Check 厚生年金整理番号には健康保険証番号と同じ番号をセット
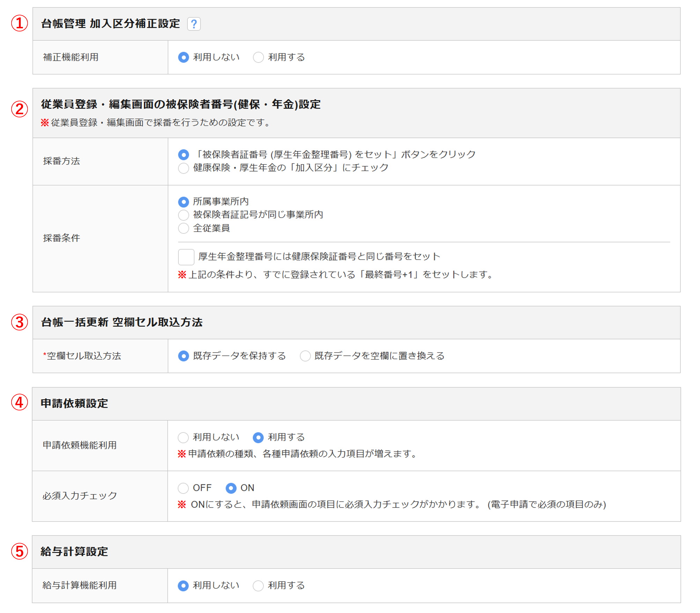Image resolution: width=700 pixels, height=613 pixels. click(186, 257)
